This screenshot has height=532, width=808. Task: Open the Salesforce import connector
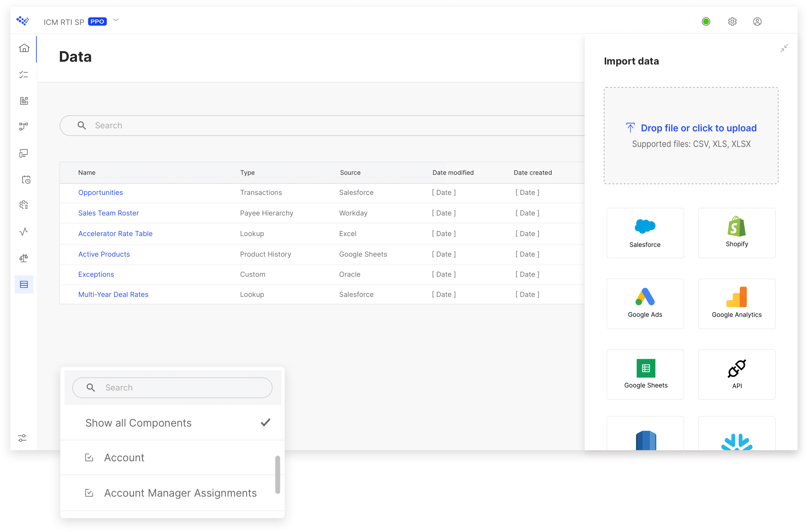tap(645, 233)
